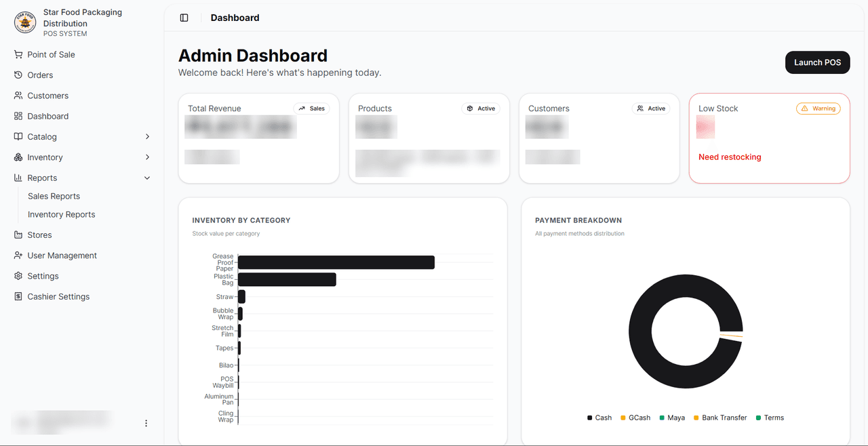Click the Low Stock Warning badge
The height and width of the screenshot is (446, 868).
coord(818,108)
